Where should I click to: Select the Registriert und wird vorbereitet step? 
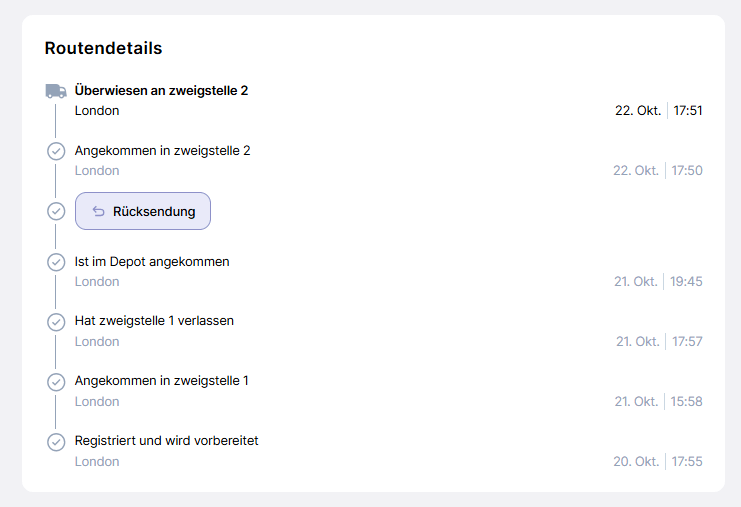166,441
